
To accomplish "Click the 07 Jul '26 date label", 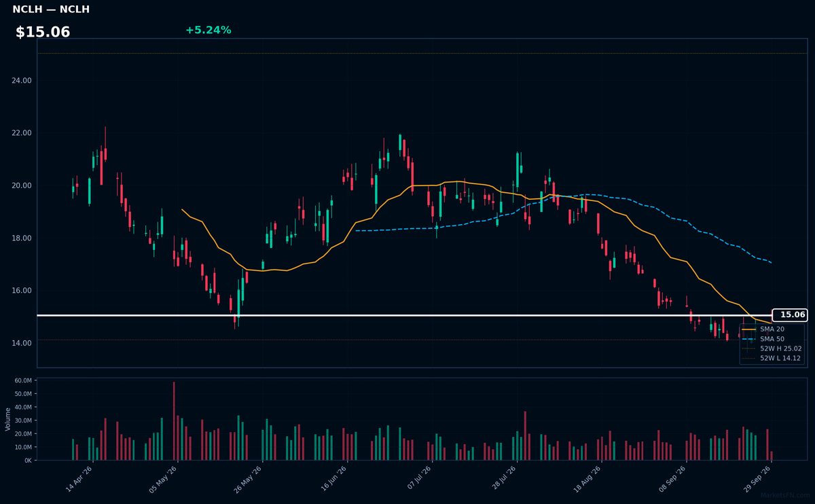I will (418, 478).
